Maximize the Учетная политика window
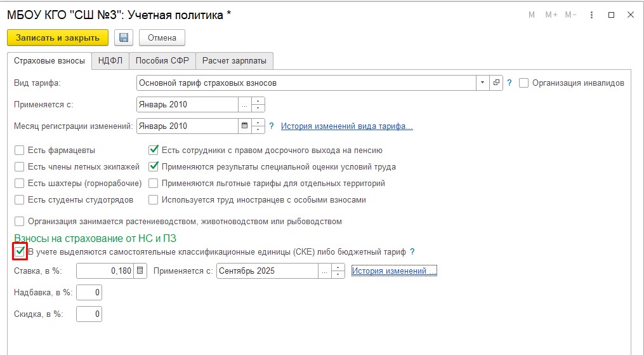Image resolution: width=644 pixels, height=355 pixels. pos(611,15)
